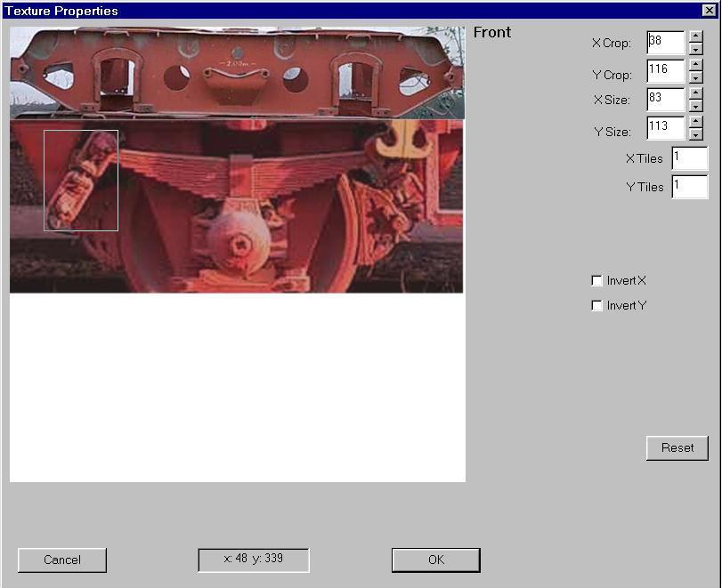Click the X Crop decrease arrow
The width and height of the screenshot is (722, 588).
(x=696, y=49)
